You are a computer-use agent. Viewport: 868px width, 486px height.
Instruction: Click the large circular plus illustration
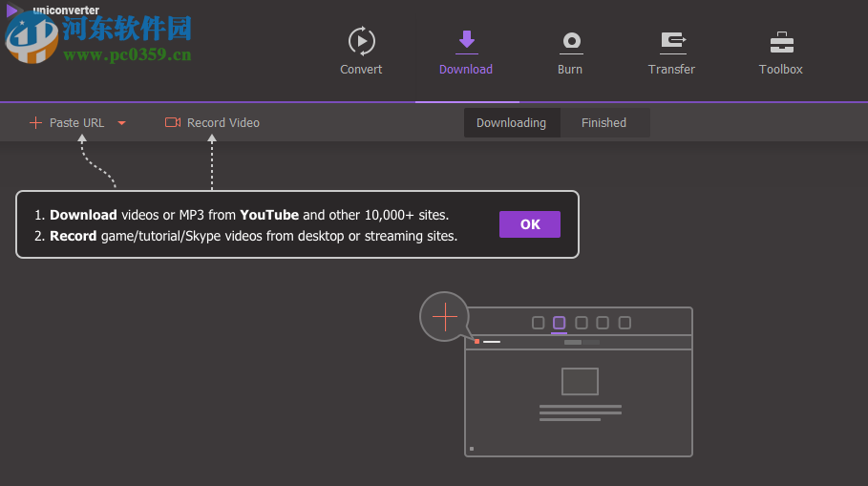coord(445,317)
